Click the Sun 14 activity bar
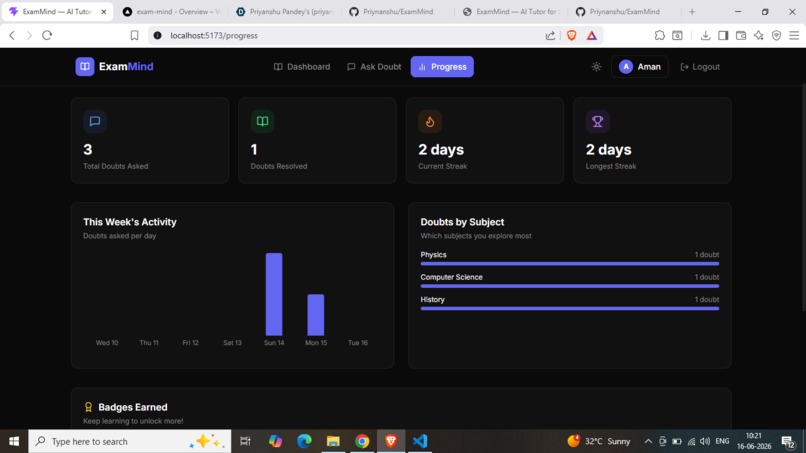 tap(274, 294)
